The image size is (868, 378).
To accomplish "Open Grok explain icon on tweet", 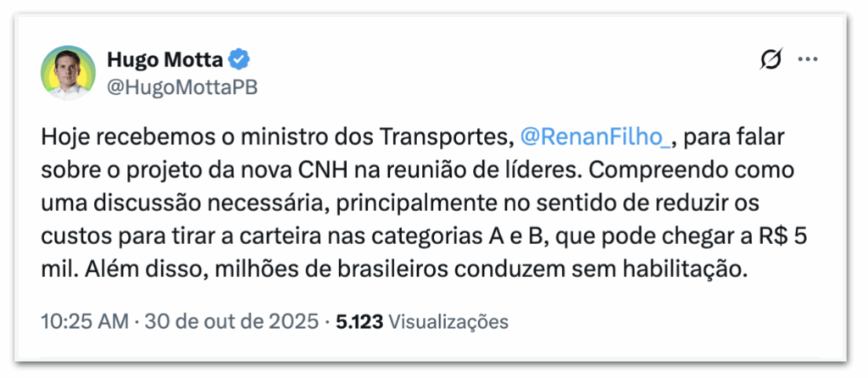I will point(771,60).
